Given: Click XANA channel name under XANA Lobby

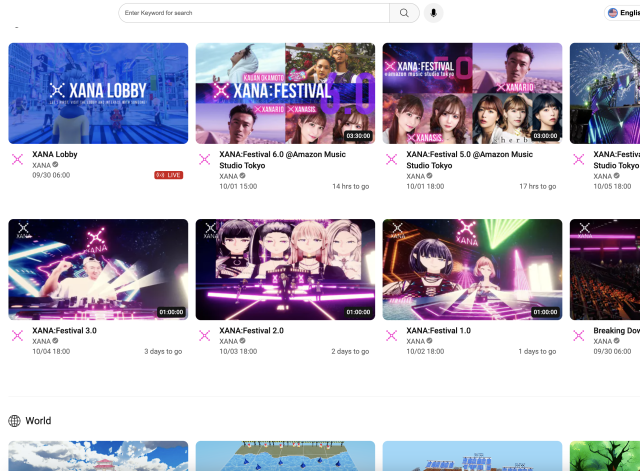Looking at the screenshot, I should [41, 165].
